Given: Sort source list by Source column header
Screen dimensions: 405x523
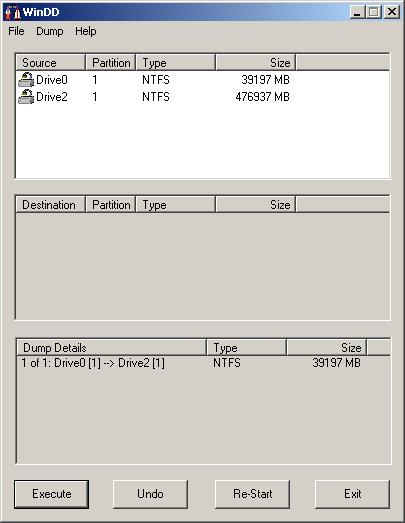Looking at the screenshot, I should coord(51,62).
